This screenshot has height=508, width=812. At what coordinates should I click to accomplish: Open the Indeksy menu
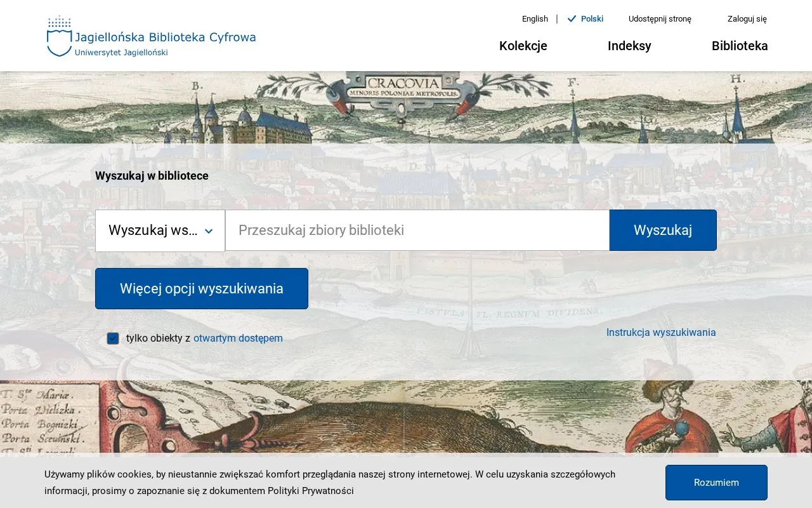pyautogui.click(x=629, y=46)
